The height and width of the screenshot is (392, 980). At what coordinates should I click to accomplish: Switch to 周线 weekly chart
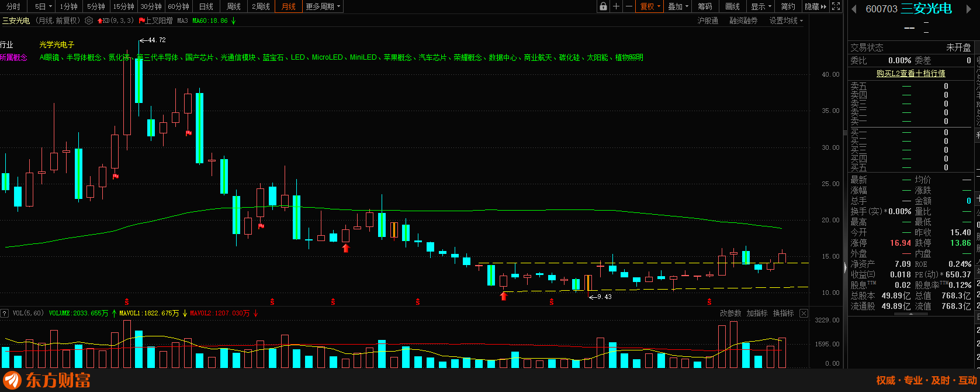[234, 6]
